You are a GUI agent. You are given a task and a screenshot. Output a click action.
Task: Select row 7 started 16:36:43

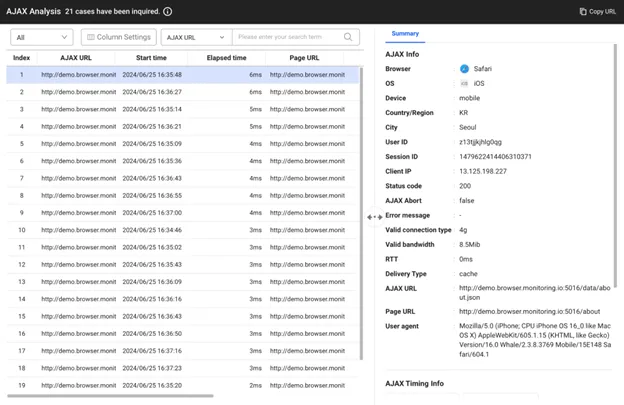point(182,178)
